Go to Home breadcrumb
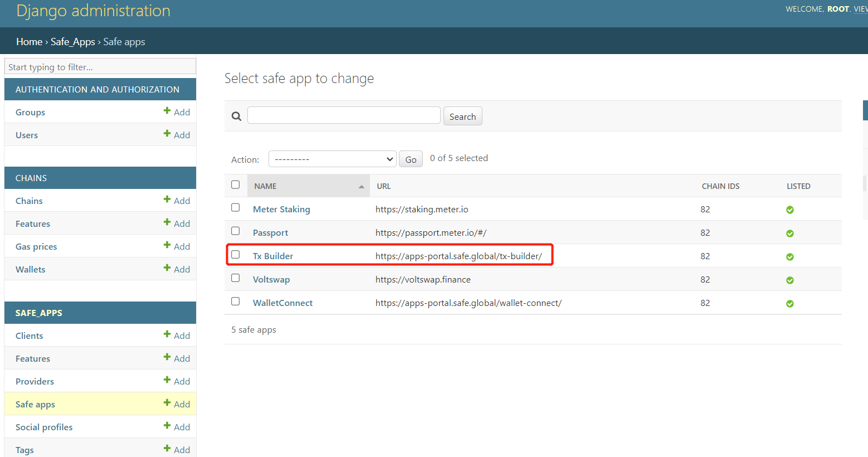The image size is (868, 457). click(x=30, y=42)
